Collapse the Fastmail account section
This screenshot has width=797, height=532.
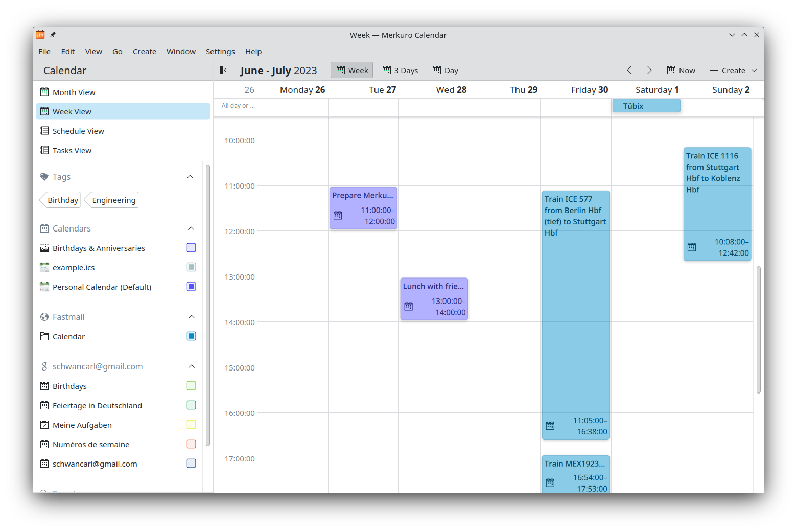click(x=191, y=317)
